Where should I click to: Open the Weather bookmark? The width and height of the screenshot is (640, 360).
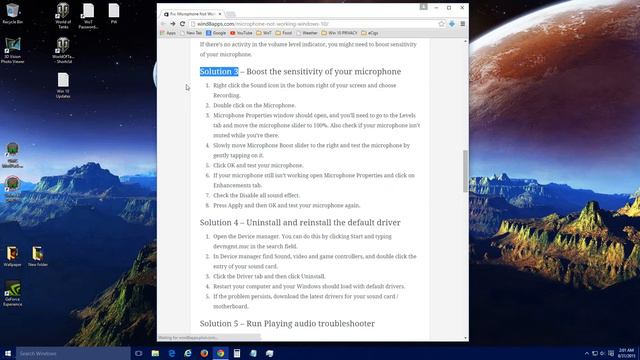click(307, 33)
